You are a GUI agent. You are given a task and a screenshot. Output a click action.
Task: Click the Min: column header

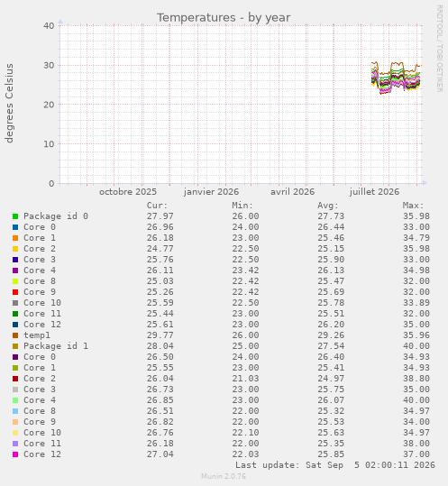(x=242, y=206)
